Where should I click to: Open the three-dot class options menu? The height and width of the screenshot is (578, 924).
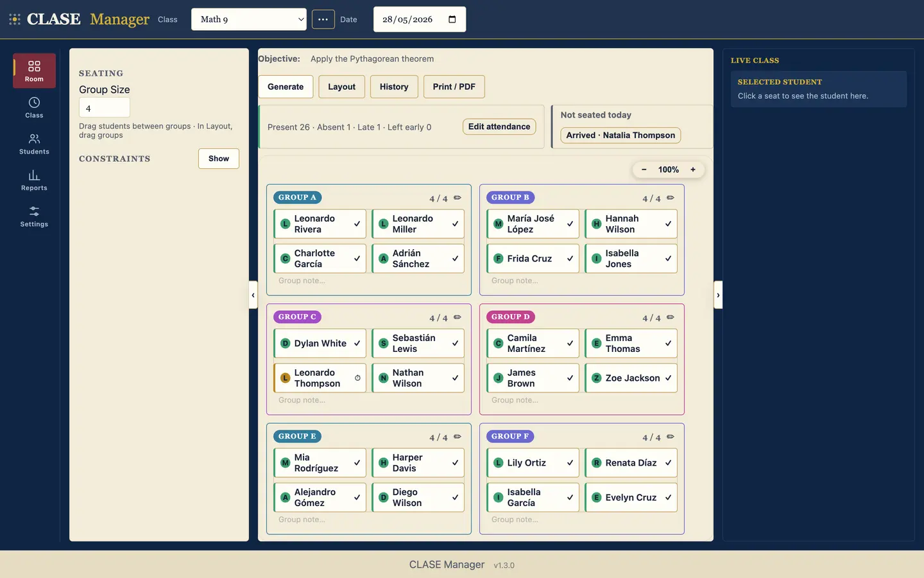pyautogui.click(x=323, y=19)
